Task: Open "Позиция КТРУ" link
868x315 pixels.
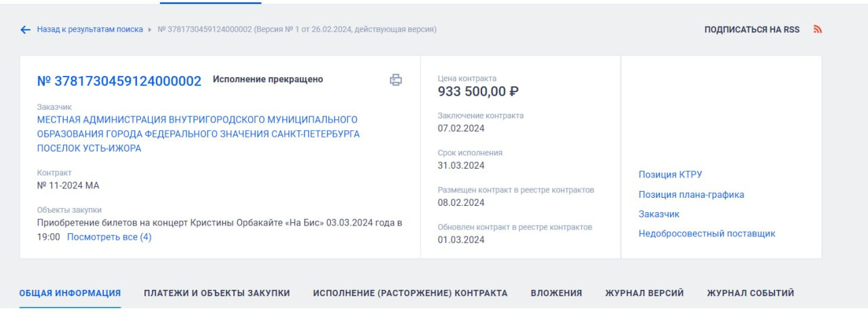Action: pos(670,175)
